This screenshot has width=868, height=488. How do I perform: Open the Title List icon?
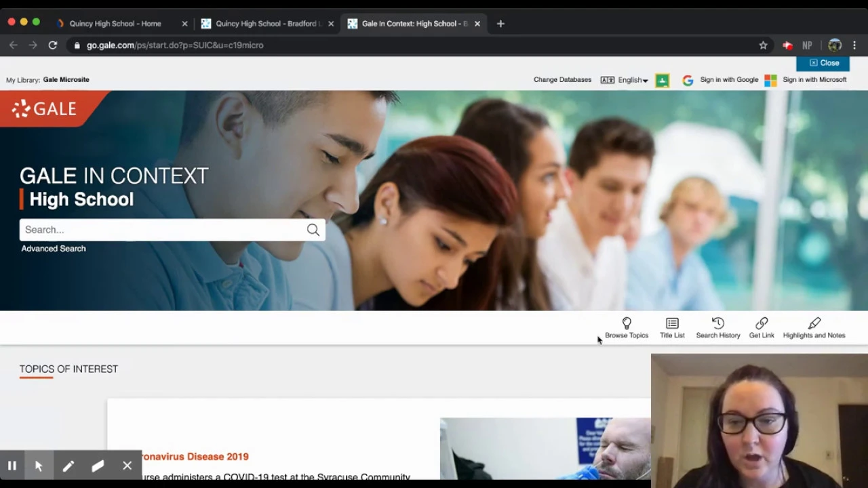(672, 323)
